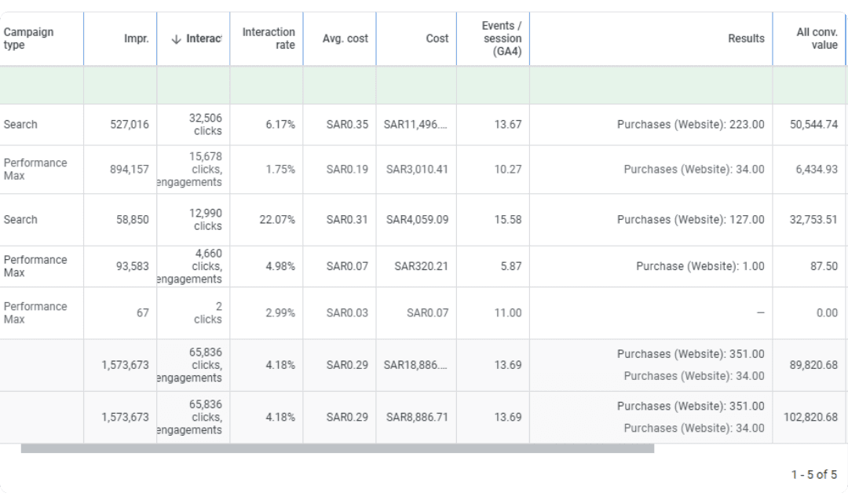This screenshot has width=848, height=504.
Task: Click the SAR4,059.09 cost cell
Action: (417, 220)
